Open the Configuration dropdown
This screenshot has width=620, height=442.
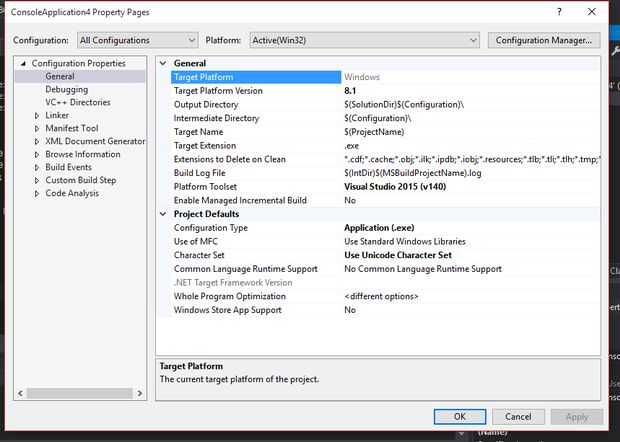[x=138, y=40]
